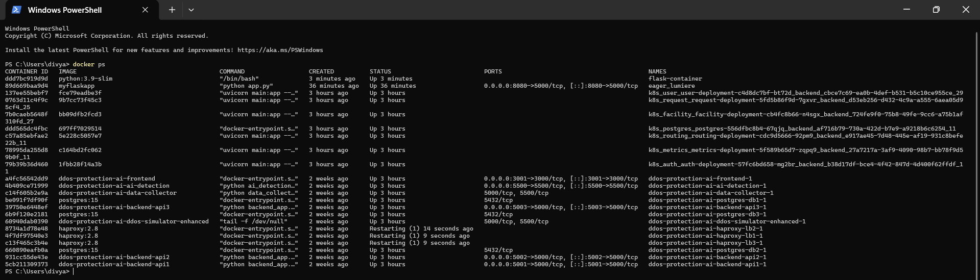The image size is (980, 280).
Task: Click the IMAGE column header text
Action: 67,71
